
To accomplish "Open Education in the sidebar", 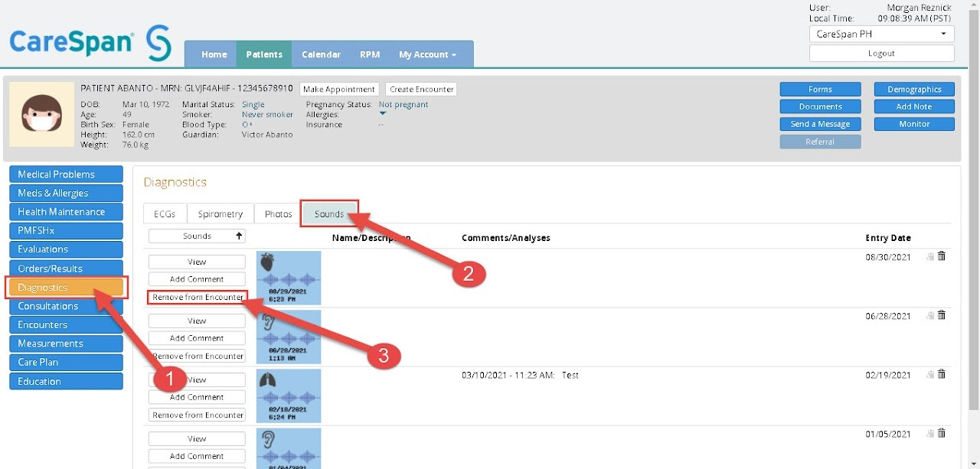I will click(66, 381).
